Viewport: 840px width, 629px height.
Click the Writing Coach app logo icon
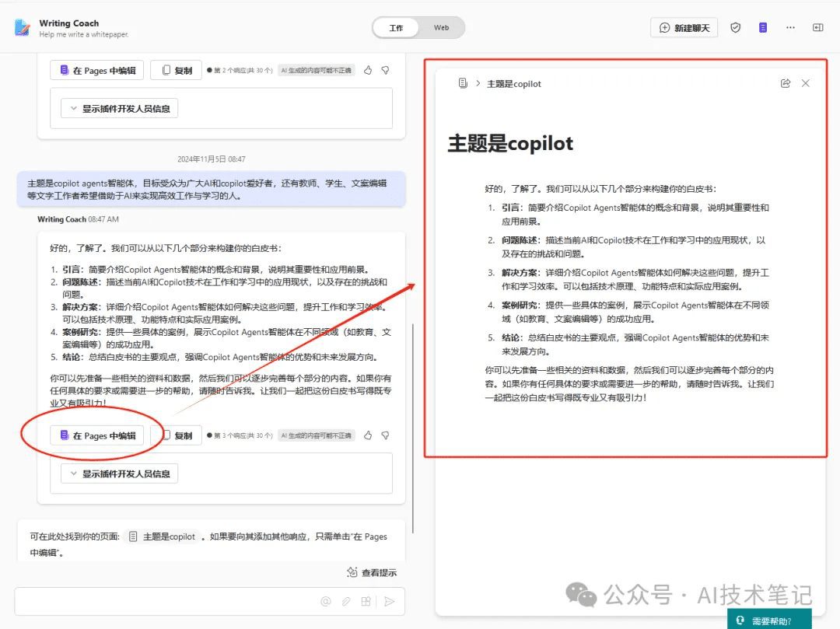click(x=22, y=27)
